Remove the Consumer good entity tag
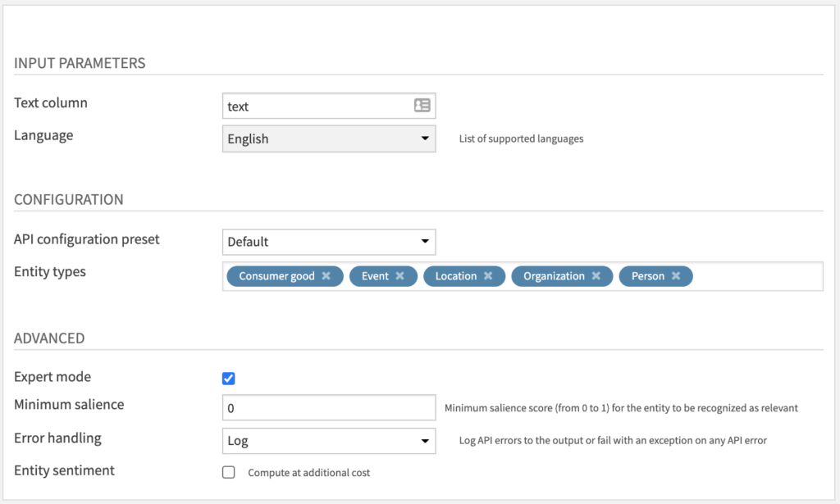 pos(326,276)
